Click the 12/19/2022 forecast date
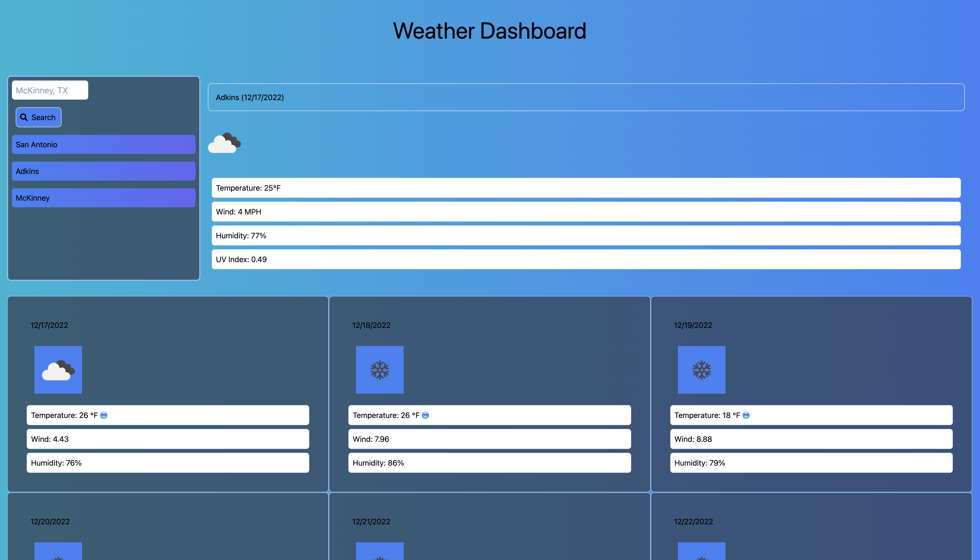Screen dimensions: 980x560 pyautogui.click(x=693, y=325)
